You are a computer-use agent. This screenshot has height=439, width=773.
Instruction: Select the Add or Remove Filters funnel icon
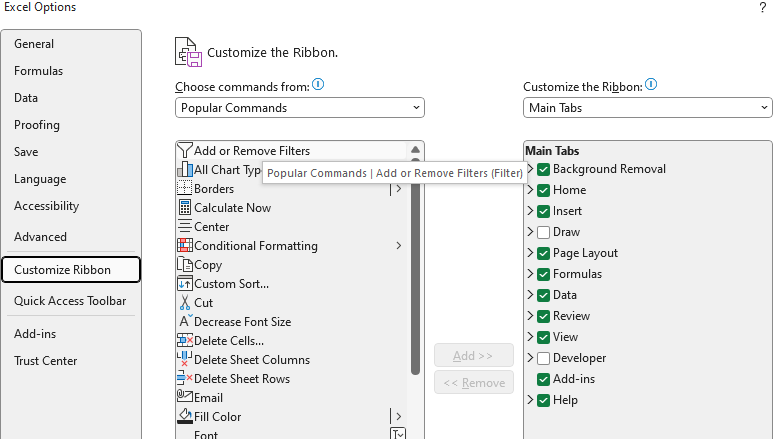tap(184, 150)
